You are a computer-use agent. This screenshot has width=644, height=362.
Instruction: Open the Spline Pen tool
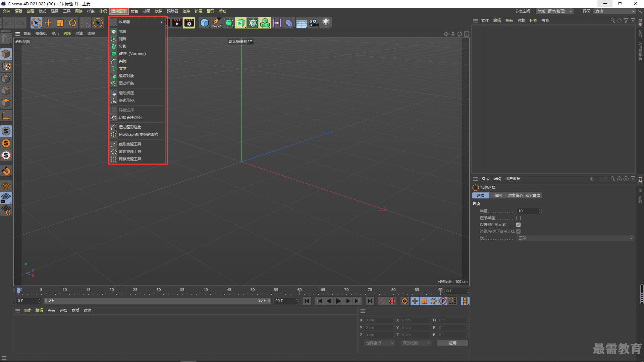tap(217, 23)
